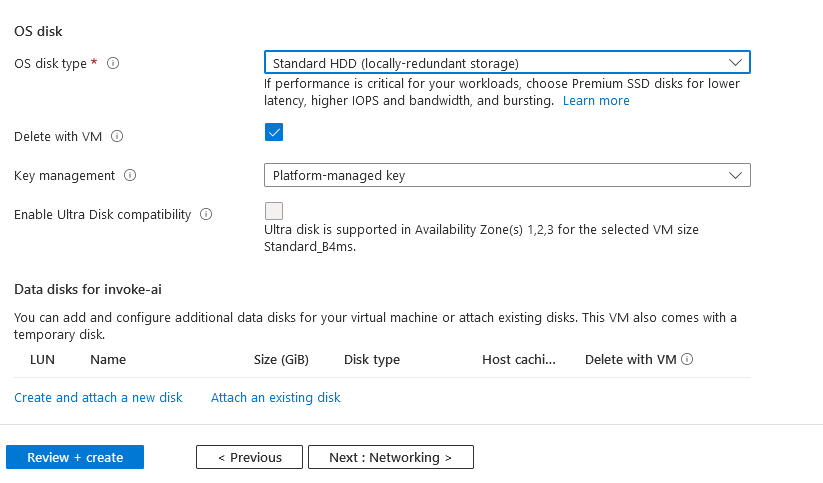The image size is (823, 483).
Task: Click info icon beside OS disk type
Action: 113,64
